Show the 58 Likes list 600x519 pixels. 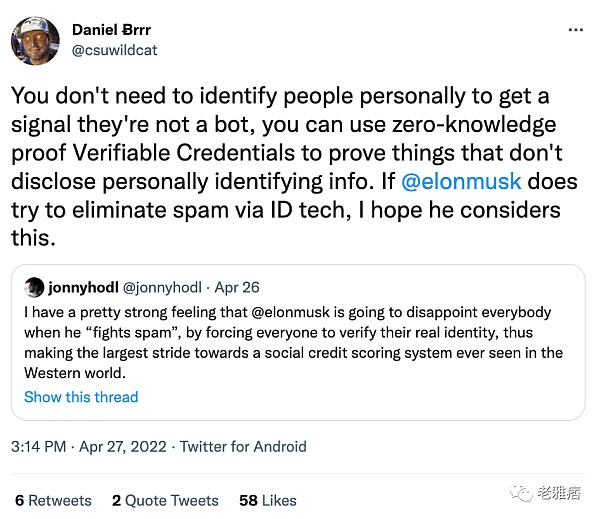pyautogui.click(x=268, y=500)
